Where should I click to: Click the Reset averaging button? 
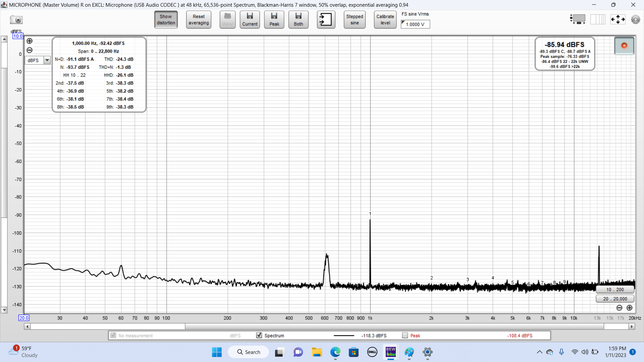199,20
